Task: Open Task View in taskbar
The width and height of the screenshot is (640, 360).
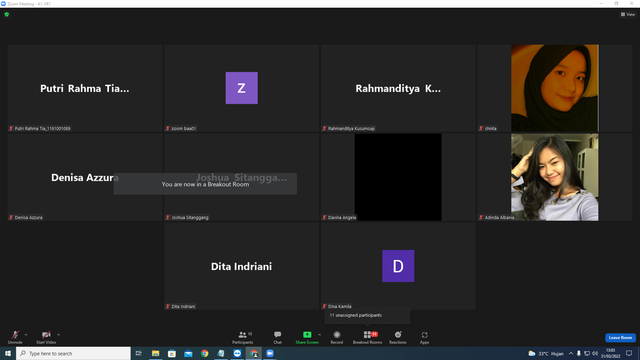Action: pos(139,353)
